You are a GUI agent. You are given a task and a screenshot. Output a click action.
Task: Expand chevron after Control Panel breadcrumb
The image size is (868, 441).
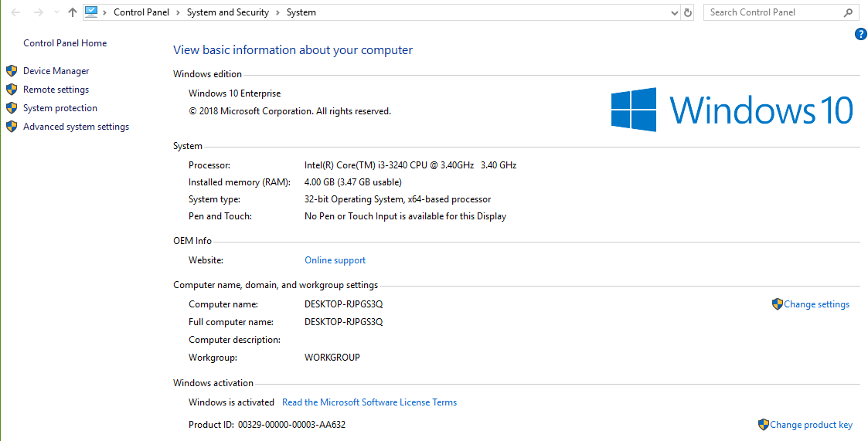pos(178,12)
